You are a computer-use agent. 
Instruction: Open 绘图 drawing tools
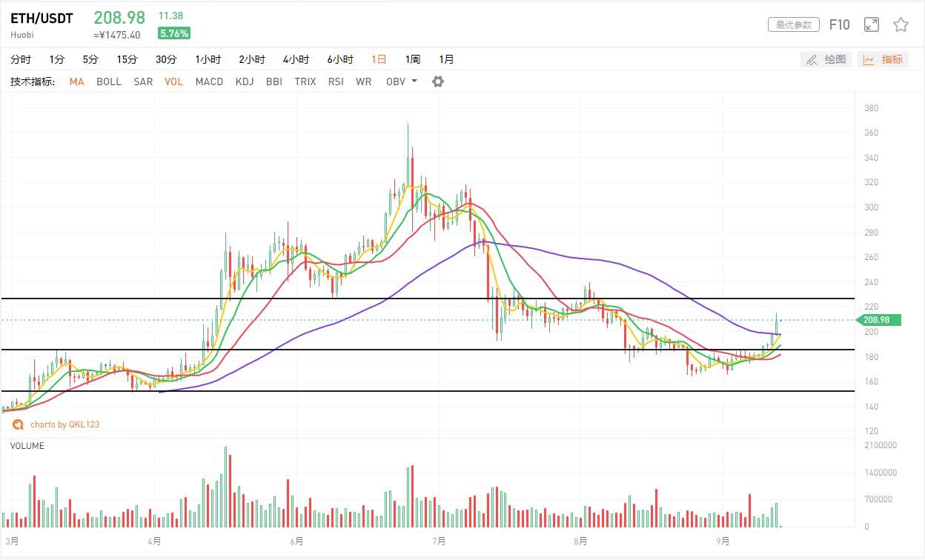[x=826, y=59]
